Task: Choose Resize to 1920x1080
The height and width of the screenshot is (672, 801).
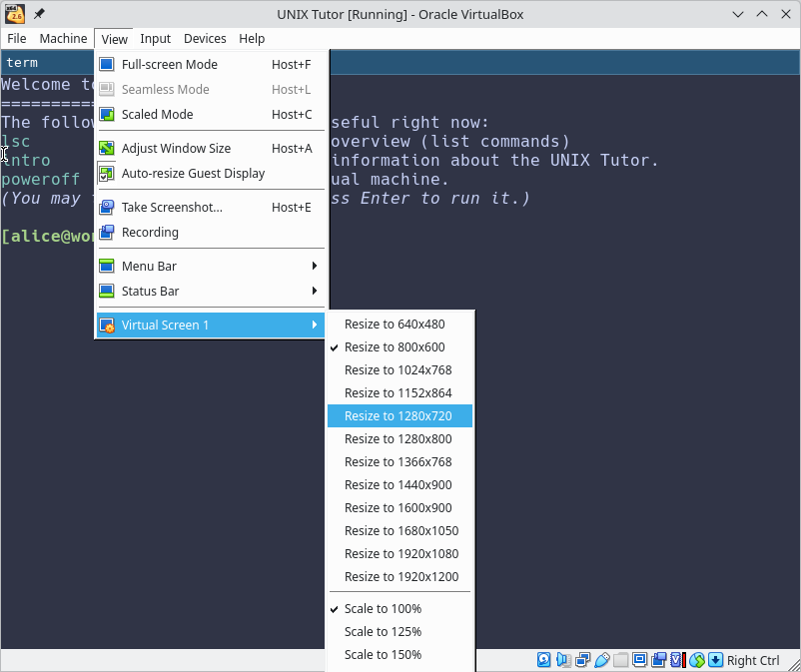Action: click(x=400, y=554)
